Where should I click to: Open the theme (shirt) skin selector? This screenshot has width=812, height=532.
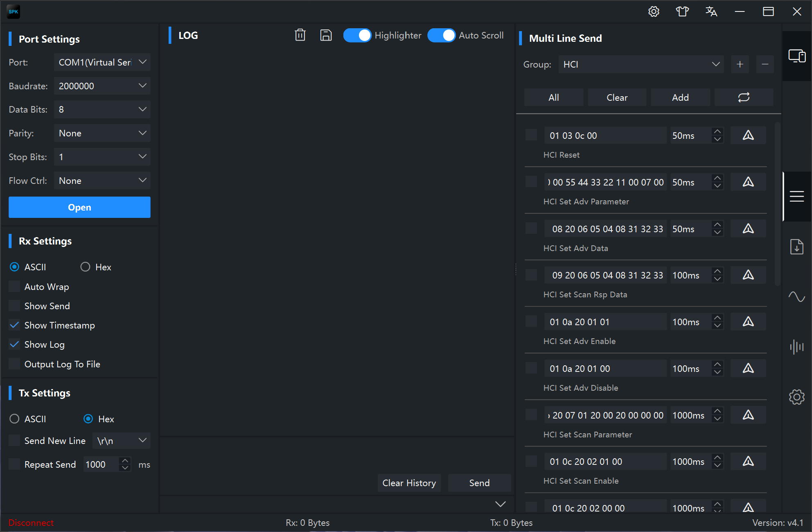point(682,11)
